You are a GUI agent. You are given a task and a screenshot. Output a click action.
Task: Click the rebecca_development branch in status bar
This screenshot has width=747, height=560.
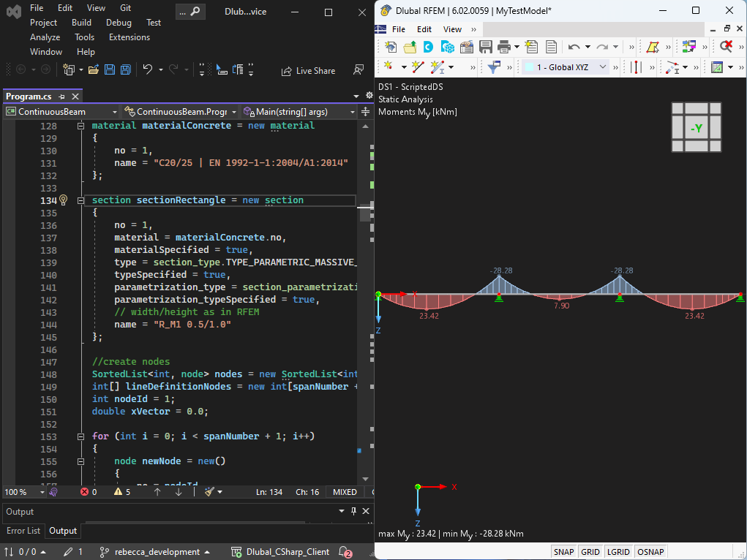pyautogui.click(x=156, y=552)
